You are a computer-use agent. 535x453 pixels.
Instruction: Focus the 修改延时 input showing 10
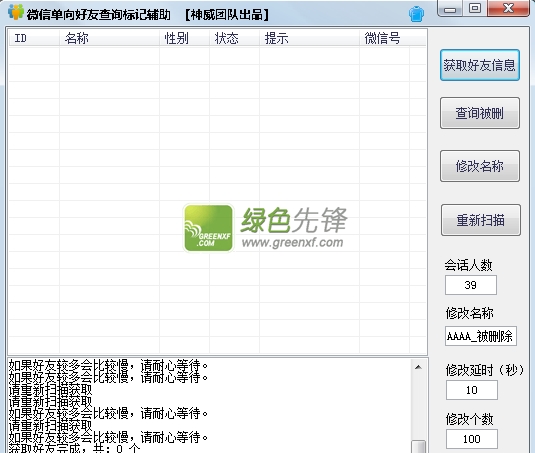pos(472,390)
